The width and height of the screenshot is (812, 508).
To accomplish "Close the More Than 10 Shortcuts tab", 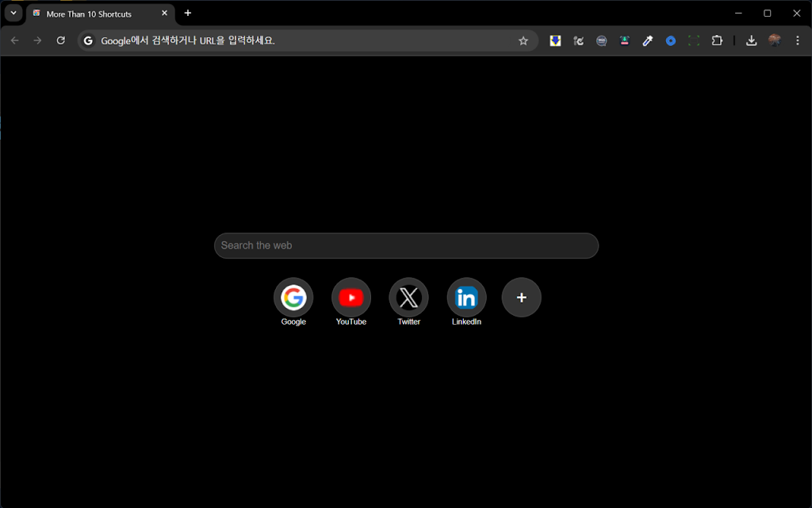I will (x=165, y=13).
